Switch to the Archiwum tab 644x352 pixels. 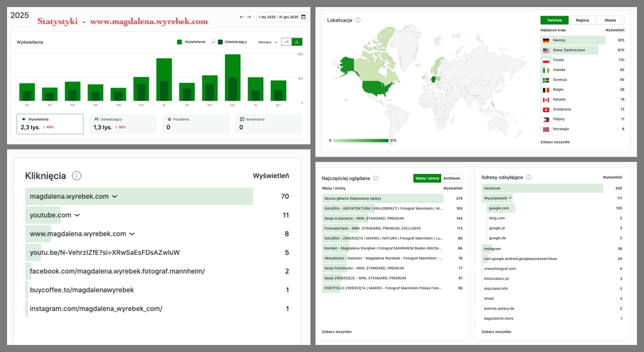click(451, 178)
